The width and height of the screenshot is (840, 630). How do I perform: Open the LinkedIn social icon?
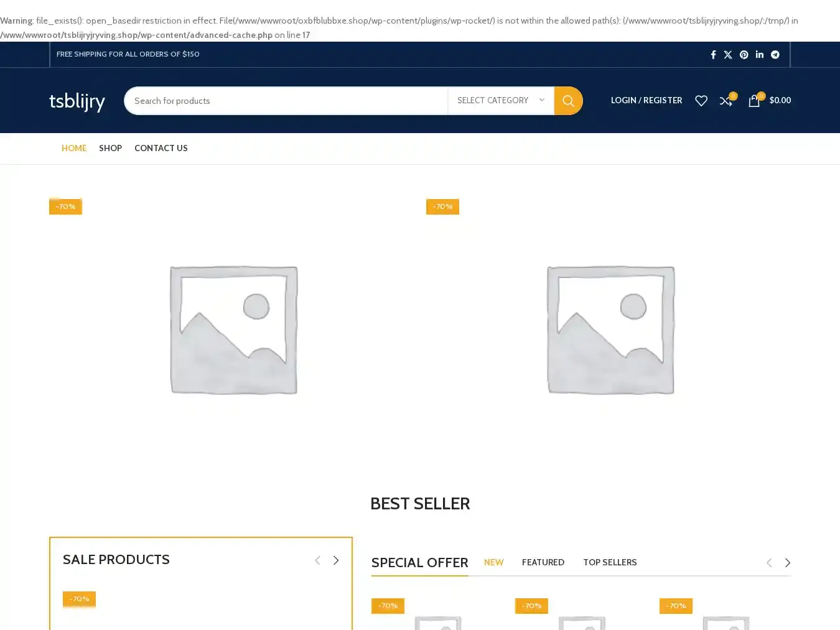tap(760, 55)
